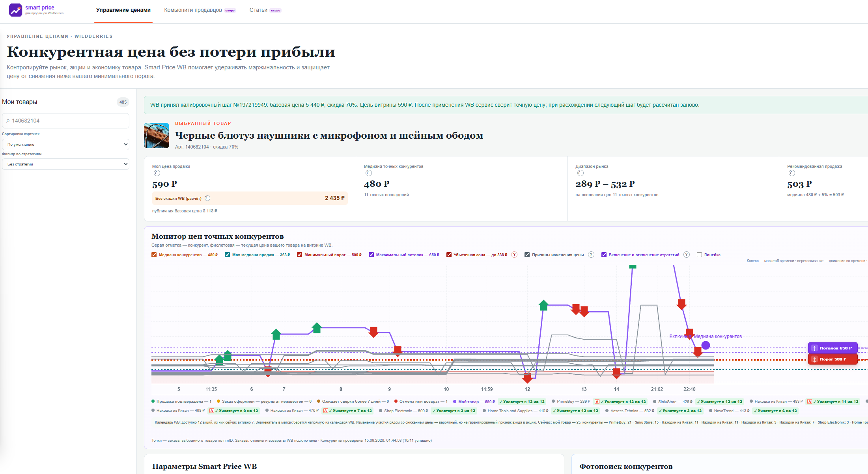The image size is (868, 474).
Task: Open help icon under Моя цена продажи
Action: pyautogui.click(x=157, y=173)
